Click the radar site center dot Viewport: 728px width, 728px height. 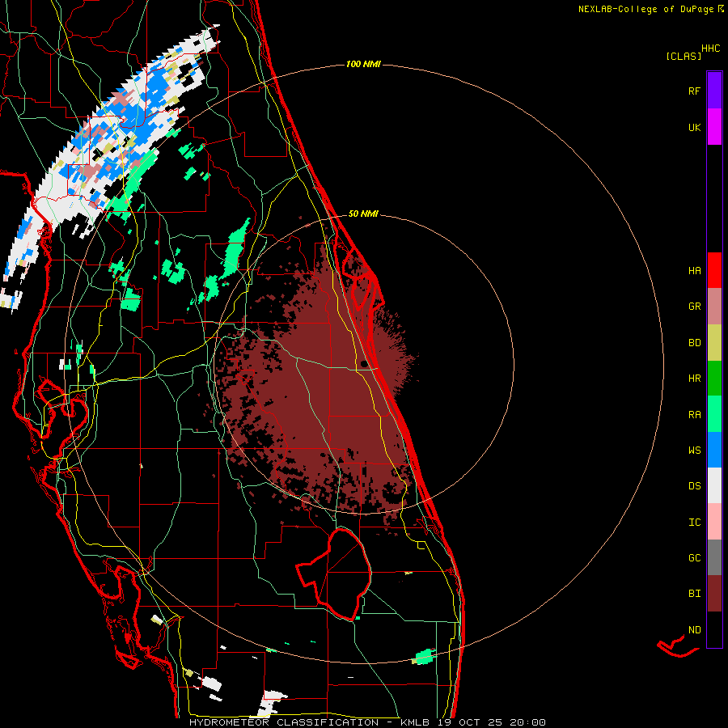click(364, 364)
